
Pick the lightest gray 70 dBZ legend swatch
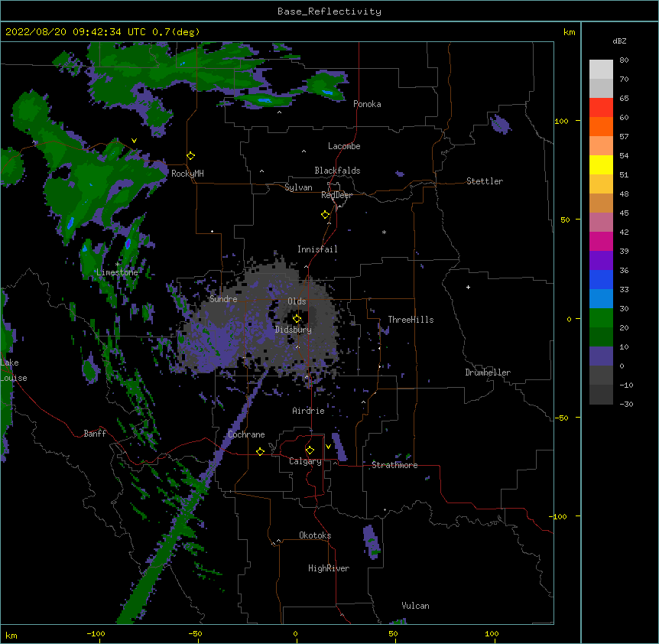click(601, 69)
